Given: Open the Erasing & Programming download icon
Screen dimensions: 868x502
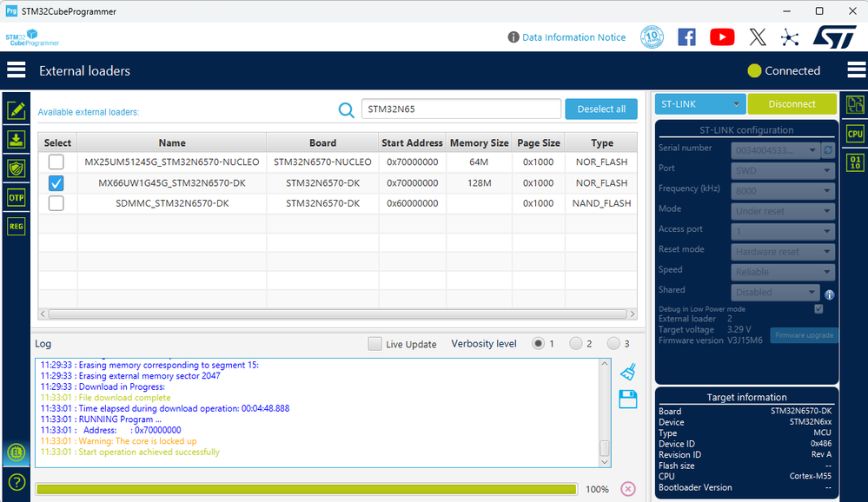Looking at the screenshot, I should 16,140.
